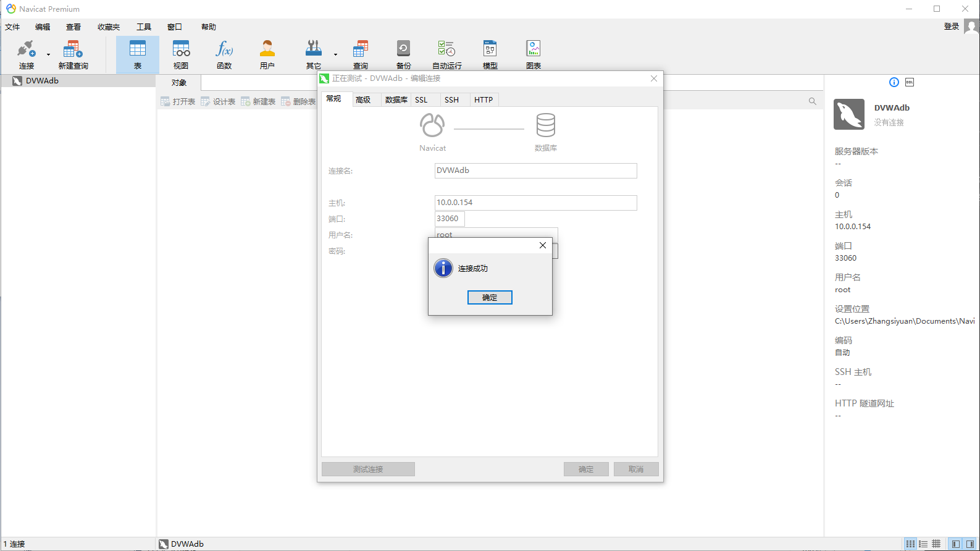Open the 用户 users icon

click(267, 54)
